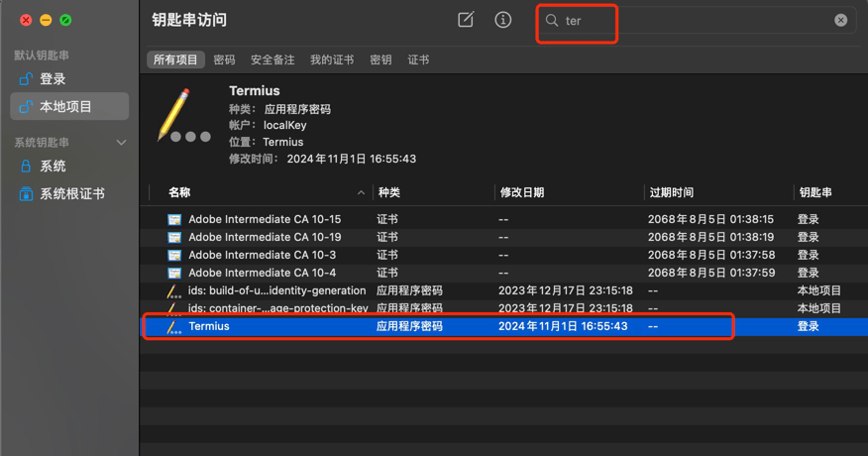Switch to the 安全备注 tab
The image size is (868, 456).
(272, 59)
